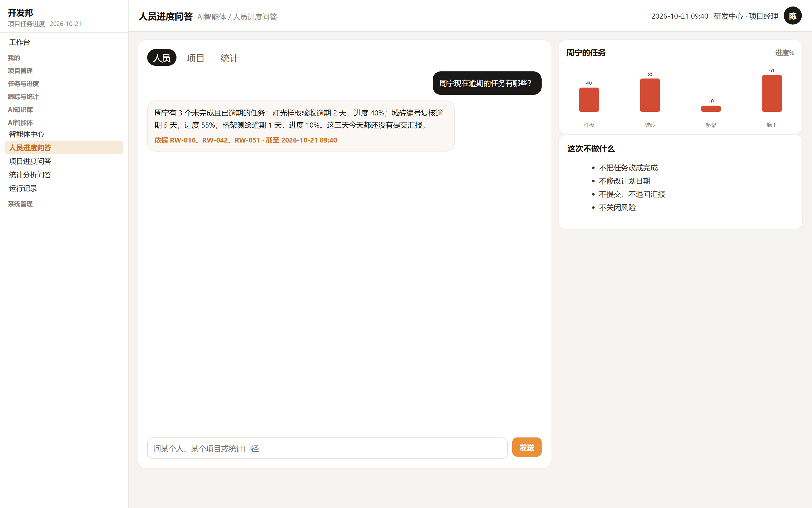812x508 pixels.
Task: Click the 城砖 bar showing 55
Action: [x=650, y=95]
